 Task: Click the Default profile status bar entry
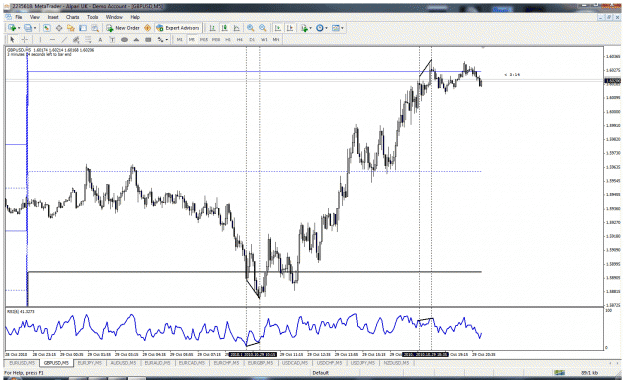click(320, 373)
